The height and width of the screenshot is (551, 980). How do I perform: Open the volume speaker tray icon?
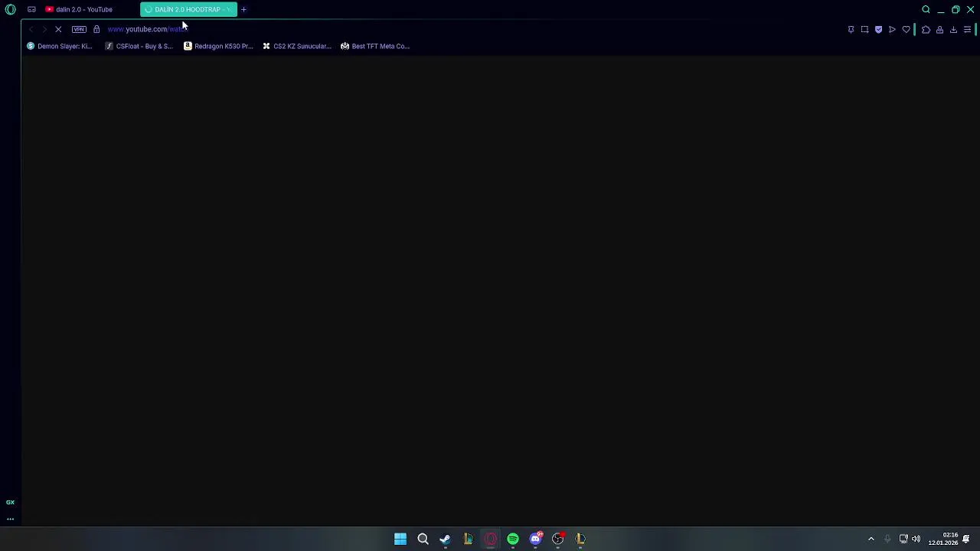point(916,539)
